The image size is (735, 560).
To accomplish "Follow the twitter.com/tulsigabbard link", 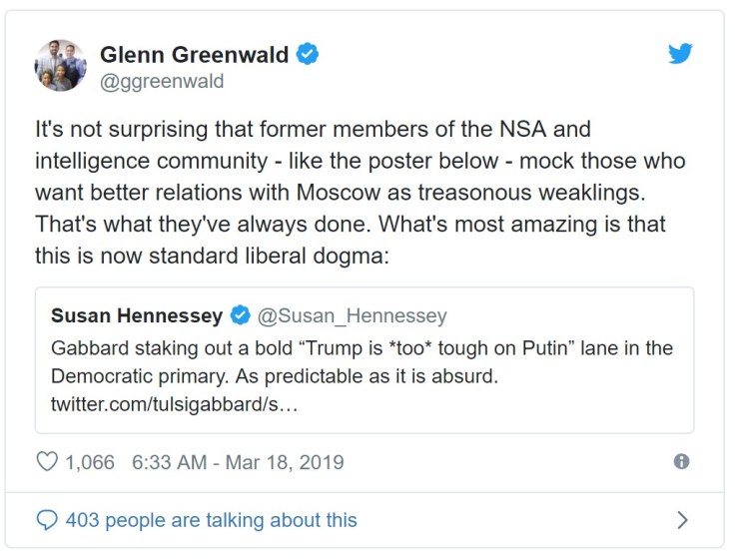I will point(174,405).
